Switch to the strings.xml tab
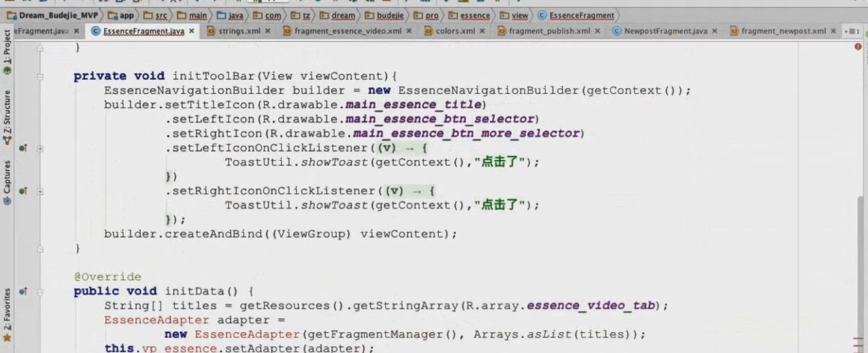868x353 pixels. click(x=238, y=31)
